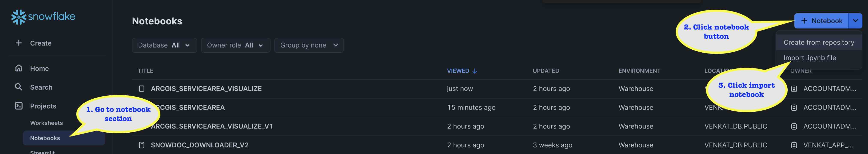
Task: Open the ARCGIS_SERVICEAREA_VISUALIZE_V1 notebook
Action: click(212, 126)
